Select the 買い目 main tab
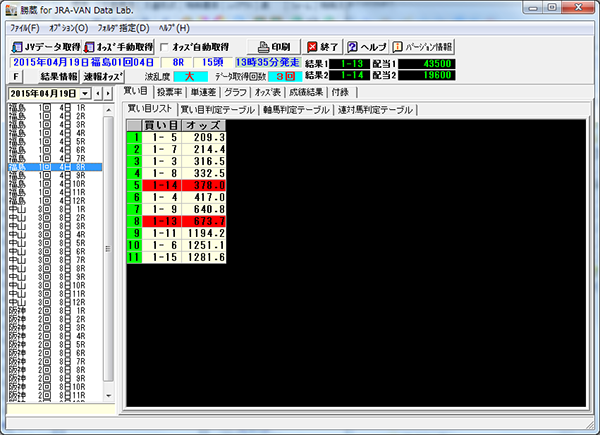The width and height of the screenshot is (600, 435). tap(135, 91)
